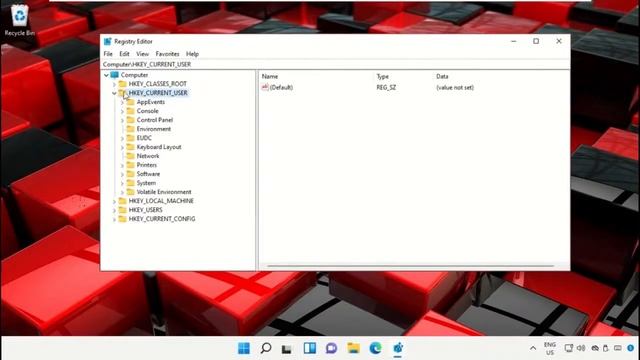Click the Volatile Environment folder icon

click(x=131, y=192)
